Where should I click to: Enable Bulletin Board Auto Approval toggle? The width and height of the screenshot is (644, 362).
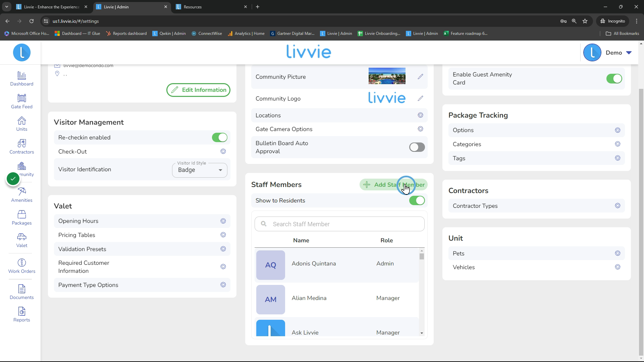coord(417,147)
